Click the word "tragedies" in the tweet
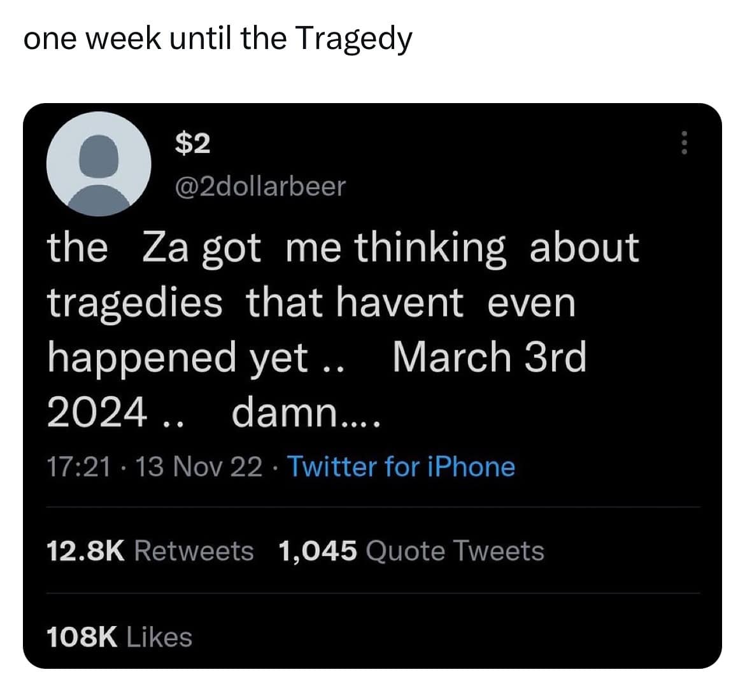Viewport: 745px width, 700px height. 135,303
